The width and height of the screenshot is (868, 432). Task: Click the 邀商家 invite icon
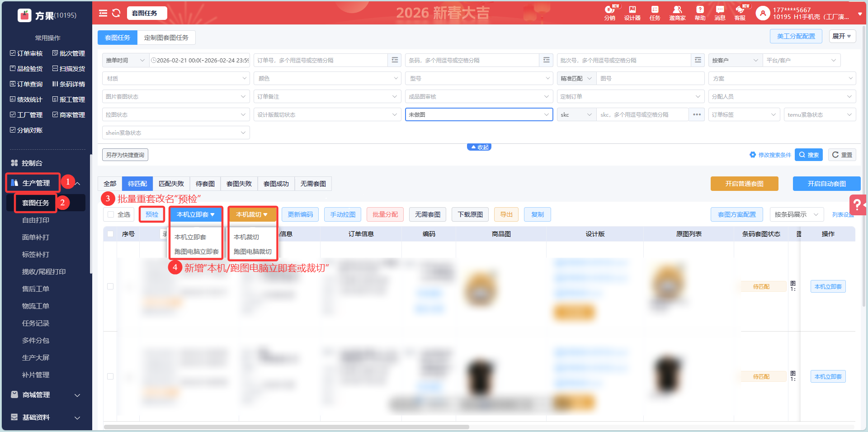[677, 13]
